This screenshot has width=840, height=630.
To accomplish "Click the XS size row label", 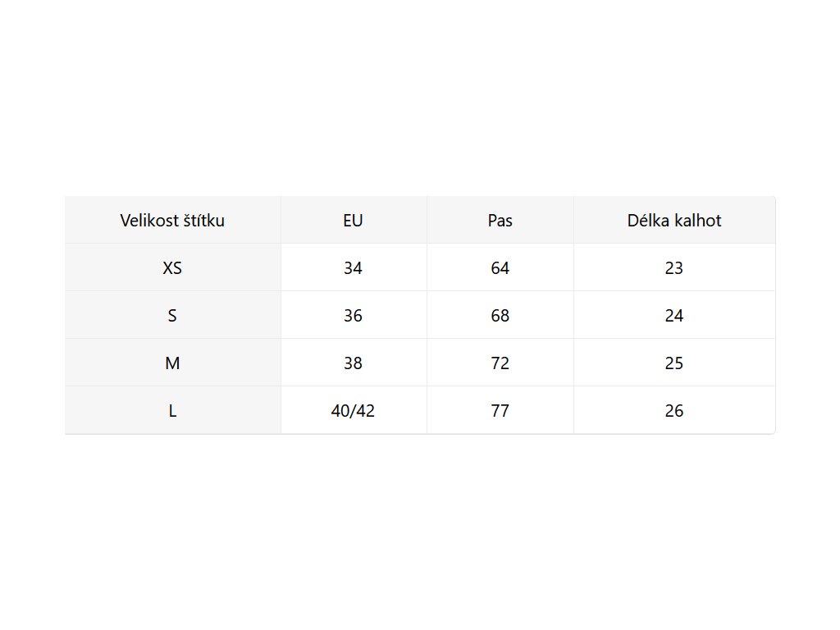I will 172,268.
